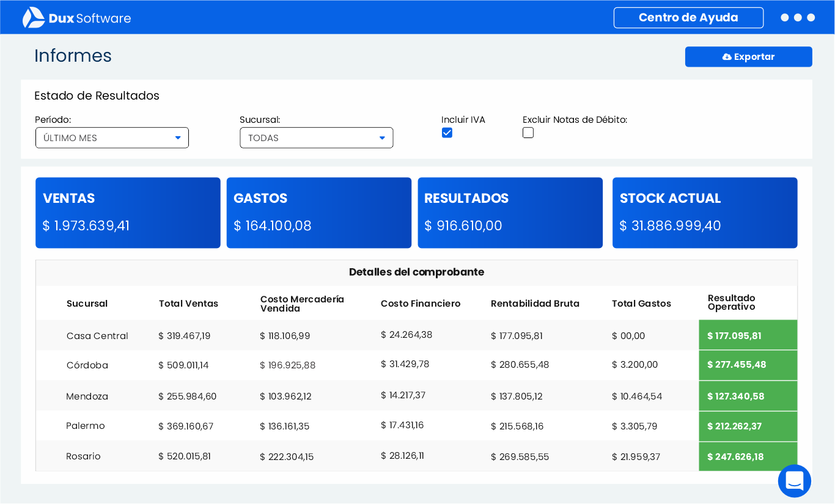Viewport: 835px width, 504px height.
Task: Click the VENTAS summary card
Action: point(128,213)
